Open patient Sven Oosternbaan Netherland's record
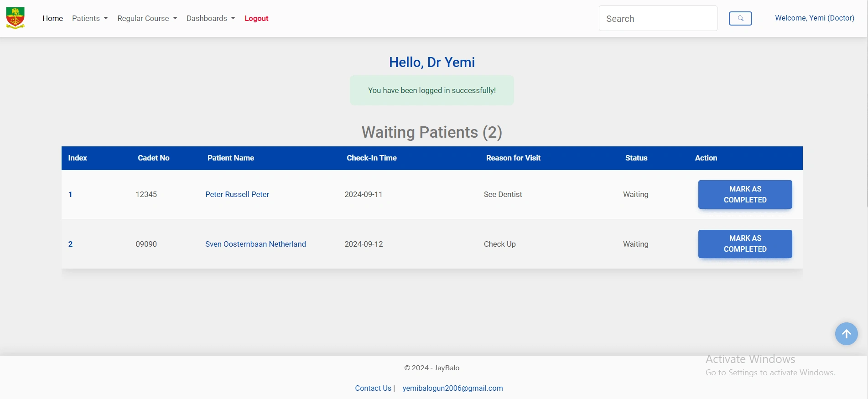The height and width of the screenshot is (399, 868). click(255, 244)
